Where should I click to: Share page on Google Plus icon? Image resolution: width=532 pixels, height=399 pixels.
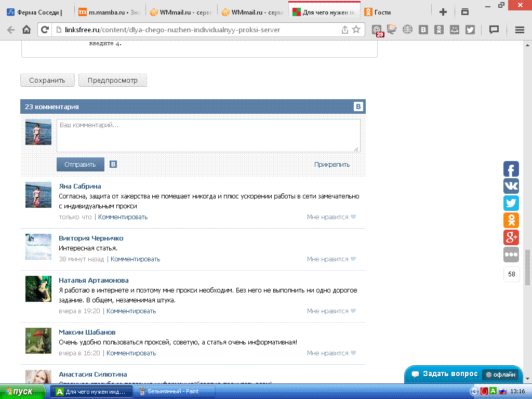pos(511,237)
